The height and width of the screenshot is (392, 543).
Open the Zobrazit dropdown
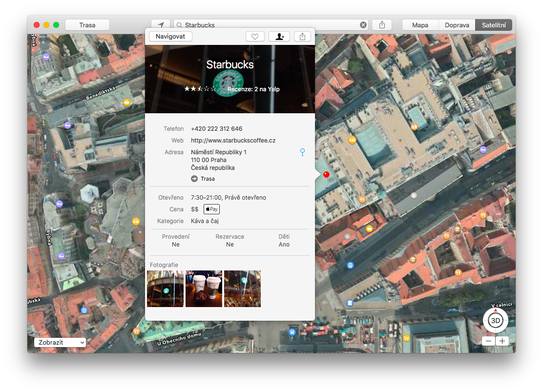(60, 343)
